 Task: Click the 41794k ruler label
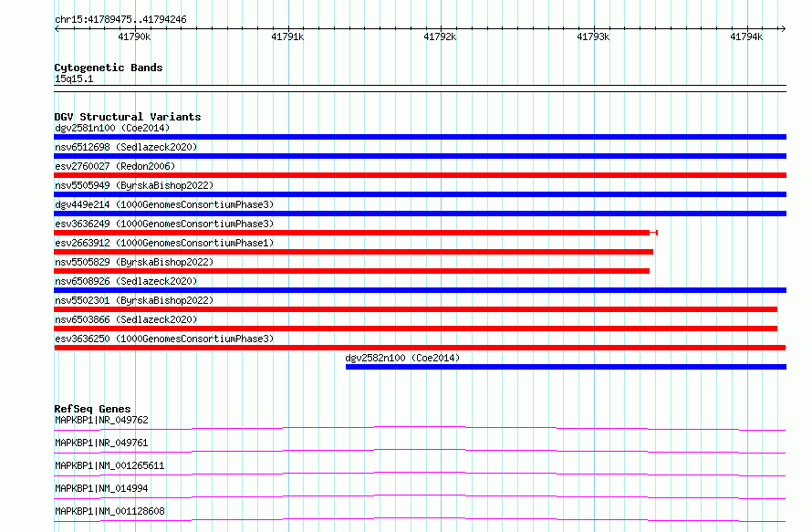click(746, 37)
